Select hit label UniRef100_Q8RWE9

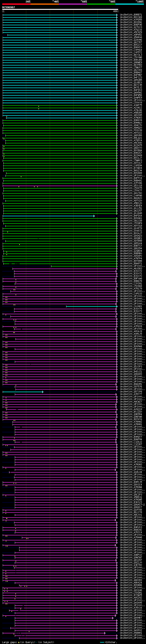tap(131, 63)
